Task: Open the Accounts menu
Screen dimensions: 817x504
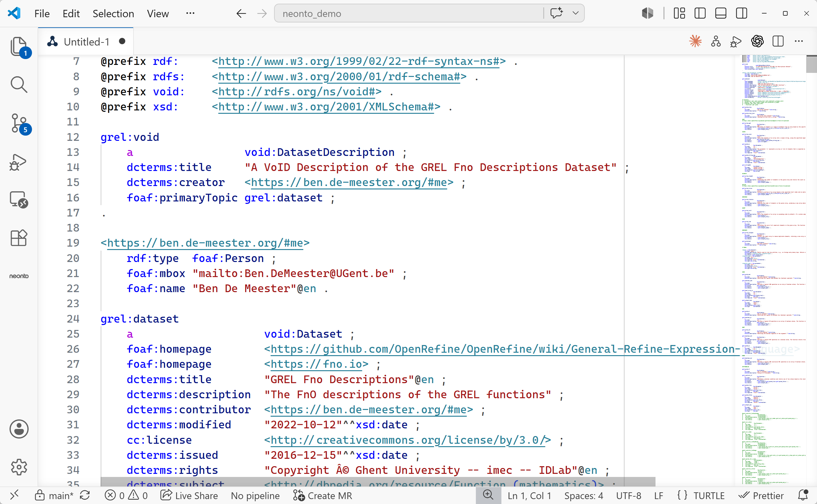Action: [x=19, y=429]
